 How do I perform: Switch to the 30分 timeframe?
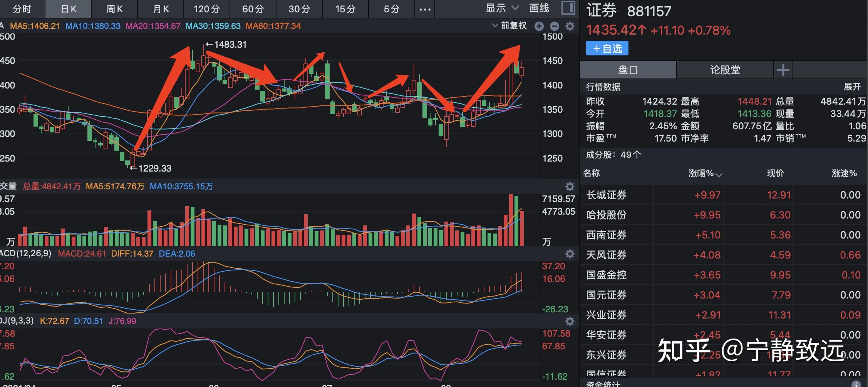pyautogui.click(x=299, y=9)
